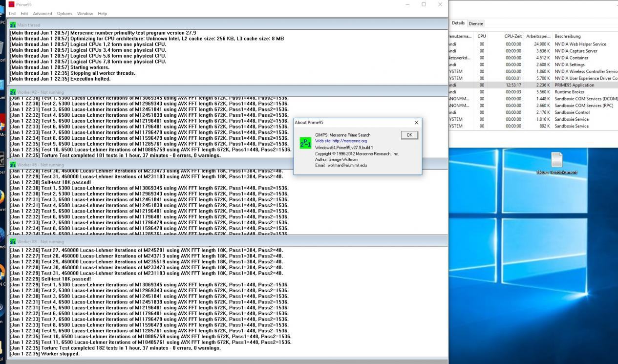The width and height of the screenshot is (618, 364).
Task: Click the Main thread window icon
Action: pyautogui.click(x=13, y=25)
